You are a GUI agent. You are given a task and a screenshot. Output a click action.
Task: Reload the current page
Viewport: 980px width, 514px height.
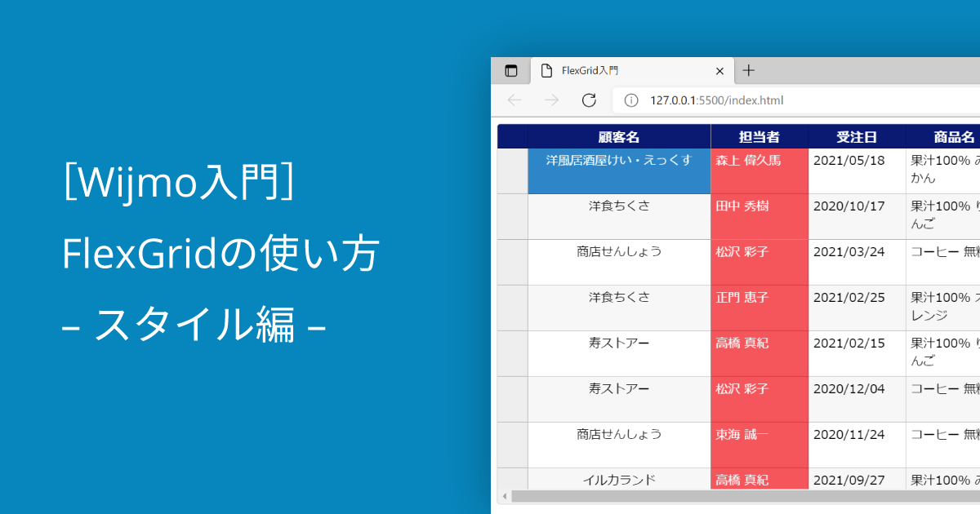(590, 100)
